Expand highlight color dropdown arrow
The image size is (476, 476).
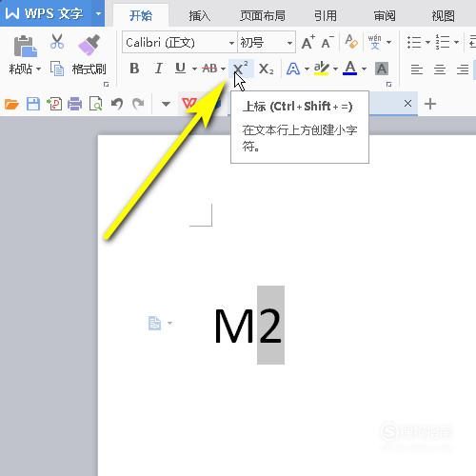pos(335,69)
